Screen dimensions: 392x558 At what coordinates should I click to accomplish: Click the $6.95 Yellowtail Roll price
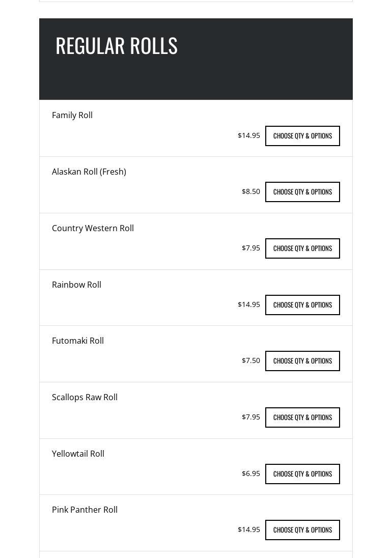[251, 473]
